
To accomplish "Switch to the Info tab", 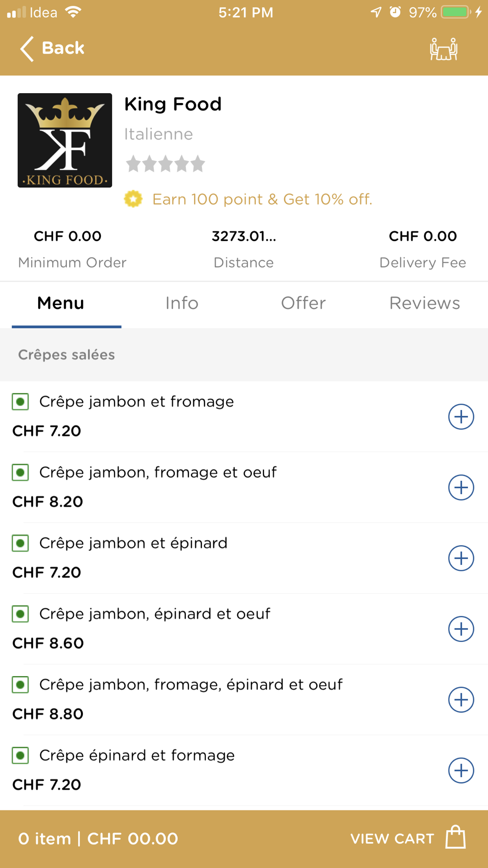I will click(x=182, y=303).
